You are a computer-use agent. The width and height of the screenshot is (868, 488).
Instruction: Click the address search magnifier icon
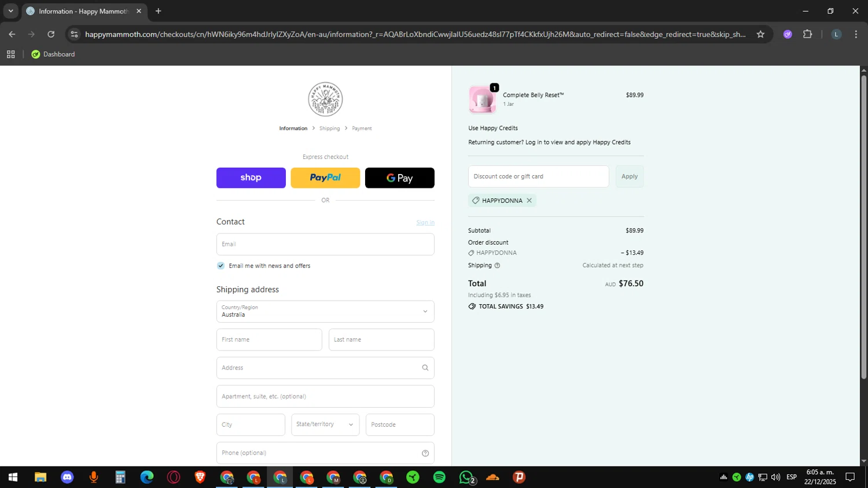(425, 368)
